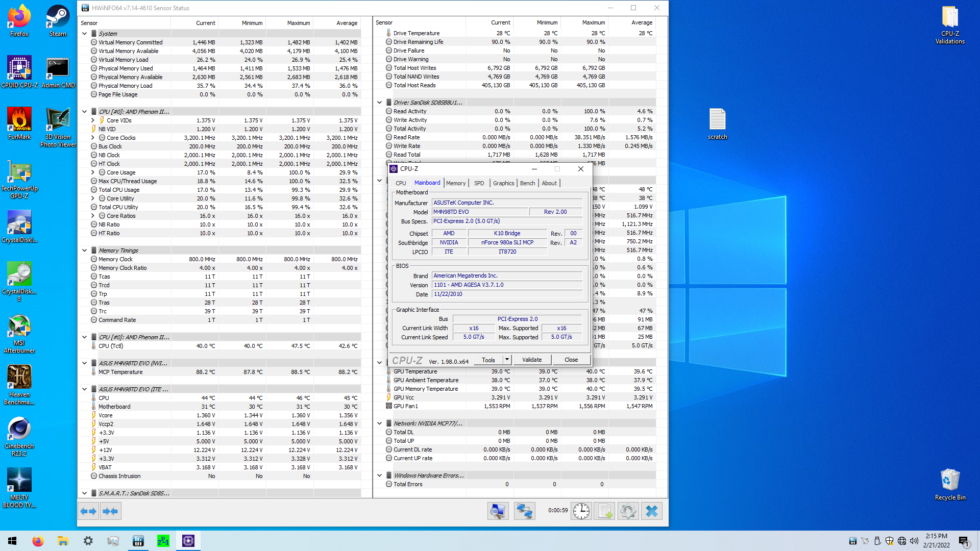Click the M4N98TD EVO model field
This screenshot has width=980, height=551.
(479, 212)
